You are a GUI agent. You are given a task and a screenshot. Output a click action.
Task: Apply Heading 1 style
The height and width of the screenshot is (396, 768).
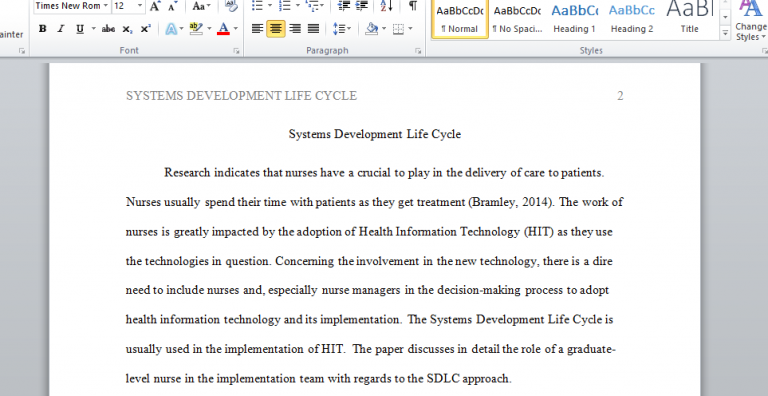575,19
